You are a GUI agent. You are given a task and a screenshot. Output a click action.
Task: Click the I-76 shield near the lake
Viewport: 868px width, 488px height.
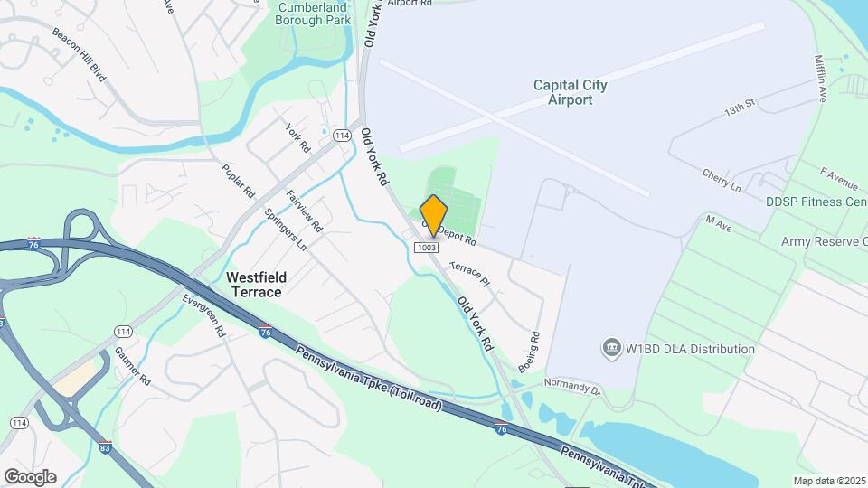point(502,428)
